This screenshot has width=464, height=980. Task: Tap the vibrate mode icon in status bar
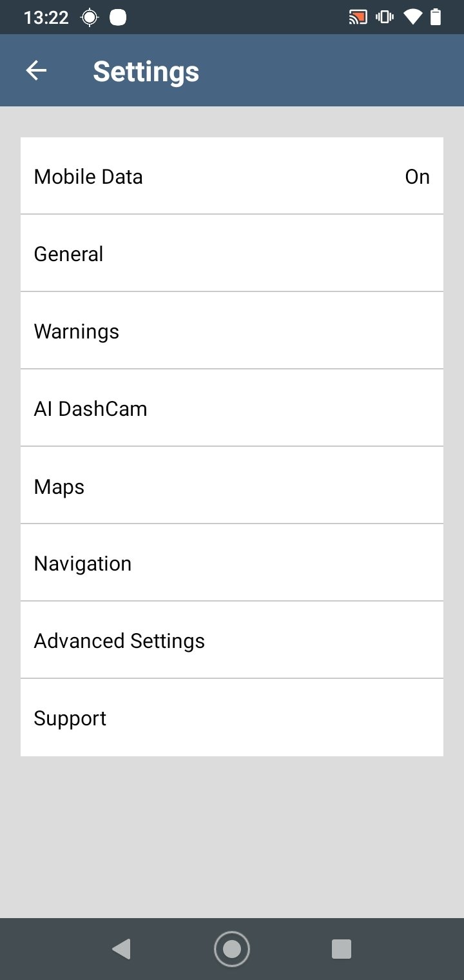coord(385,17)
